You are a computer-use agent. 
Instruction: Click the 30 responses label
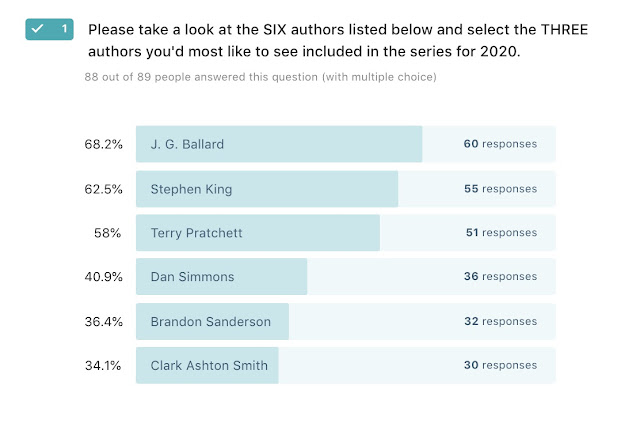click(x=500, y=365)
